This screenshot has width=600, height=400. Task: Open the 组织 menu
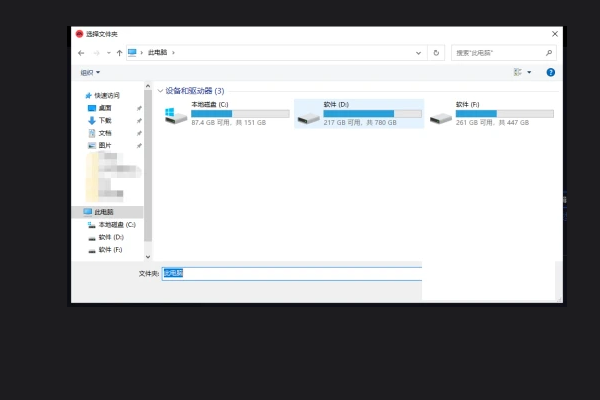(90, 72)
